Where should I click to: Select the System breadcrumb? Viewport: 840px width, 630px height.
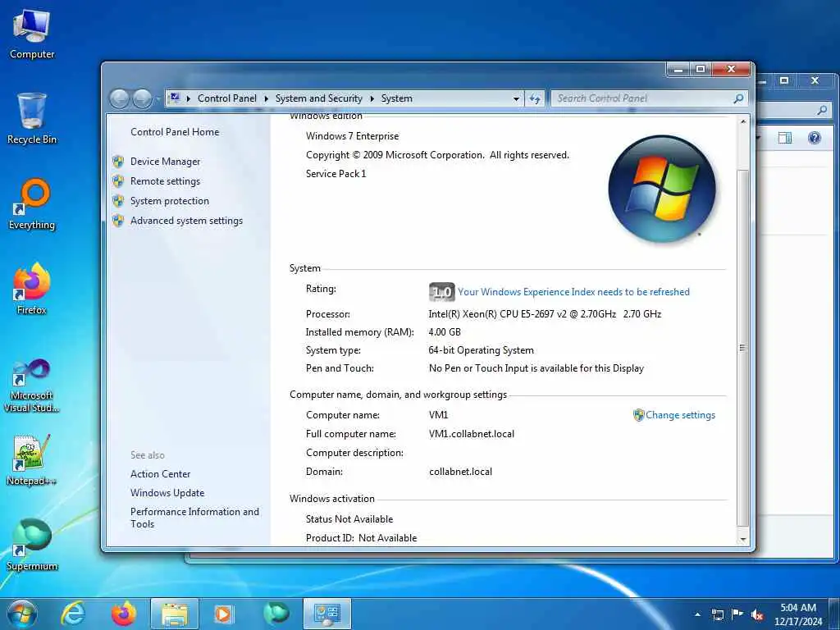coord(397,98)
